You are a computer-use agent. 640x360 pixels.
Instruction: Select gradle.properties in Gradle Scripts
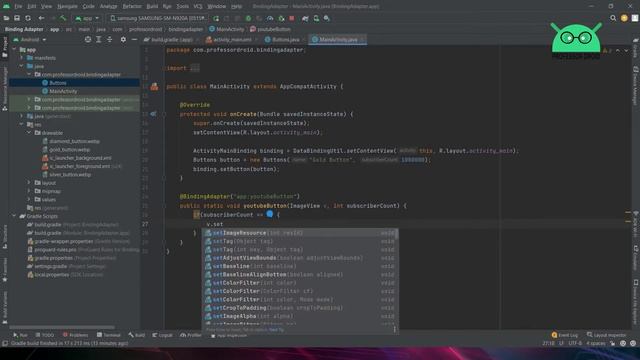point(53,258)
